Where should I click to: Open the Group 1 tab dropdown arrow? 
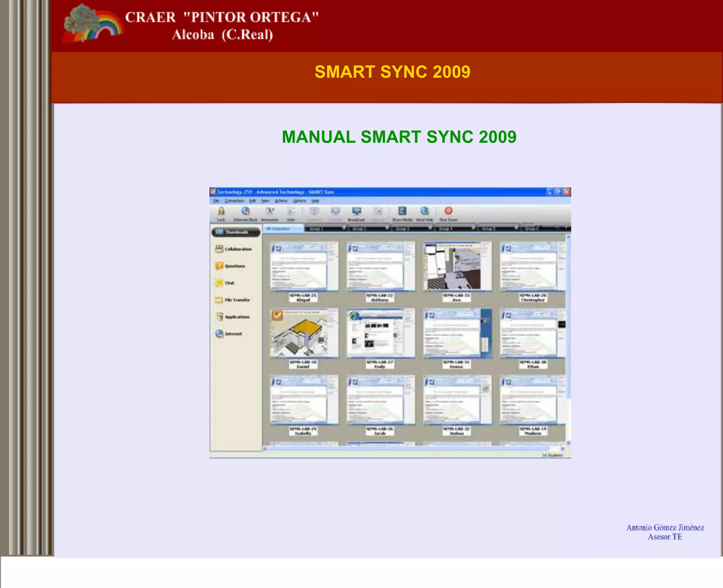pyautogui.click(x=344, y=228)
